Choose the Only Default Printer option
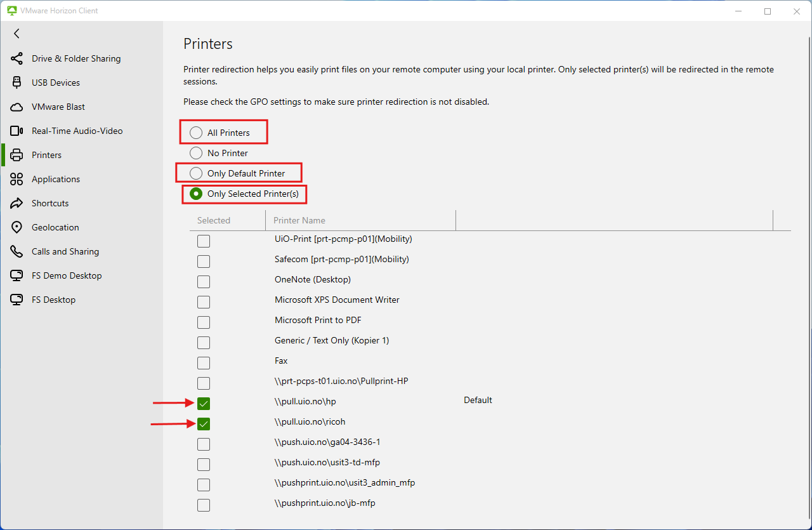Image resolution: width=812 pixels, height=530 pixels. (196, 173)
